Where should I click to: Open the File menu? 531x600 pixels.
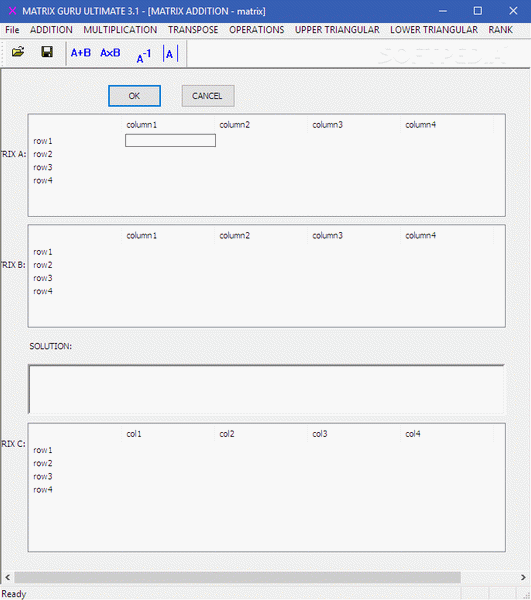[x=12, y=30]
